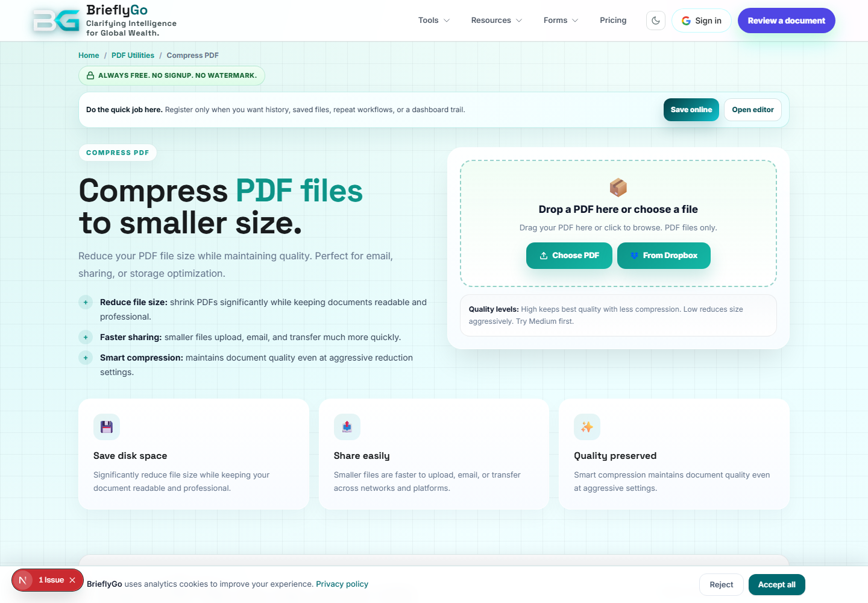Viewport: 868px width, 603px height.
Task: Import a file From Dropbox
Action: 664,256
